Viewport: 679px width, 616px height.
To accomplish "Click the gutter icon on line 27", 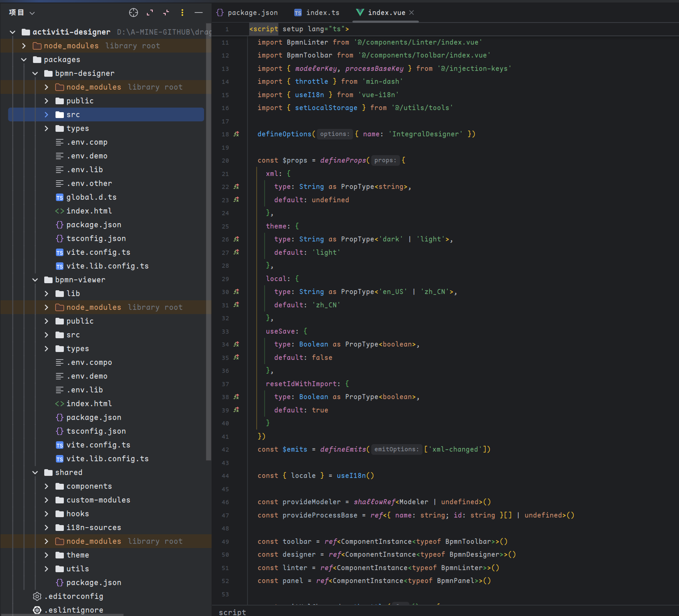I will (x=236, y=252).
